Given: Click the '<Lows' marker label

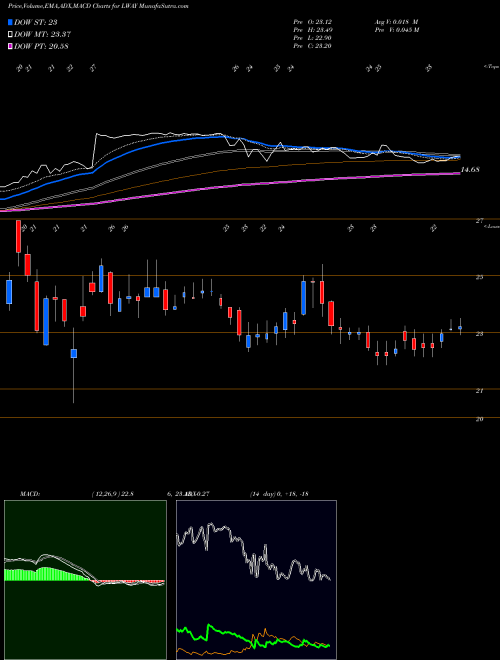Looking at the screenshot, I should tap(491, 226).
